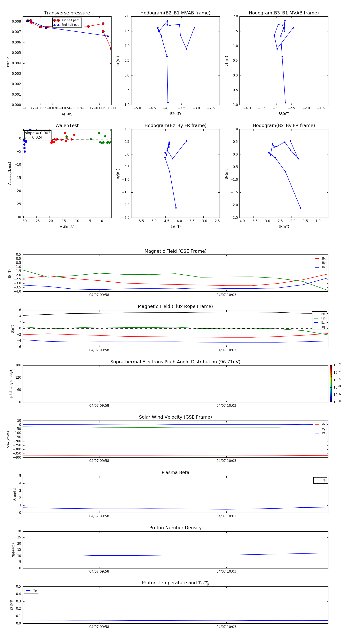
Task: Click the βp legend in Plasma Beta panel
Action: tap(320, 480)
